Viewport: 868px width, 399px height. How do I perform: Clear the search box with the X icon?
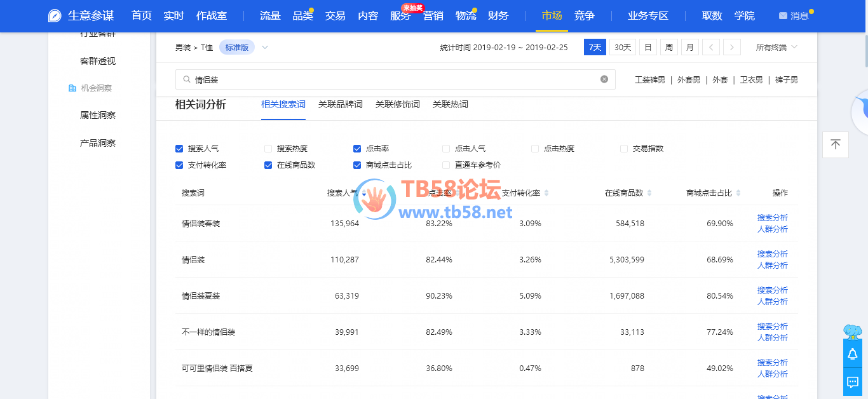(x=604, y=79)
